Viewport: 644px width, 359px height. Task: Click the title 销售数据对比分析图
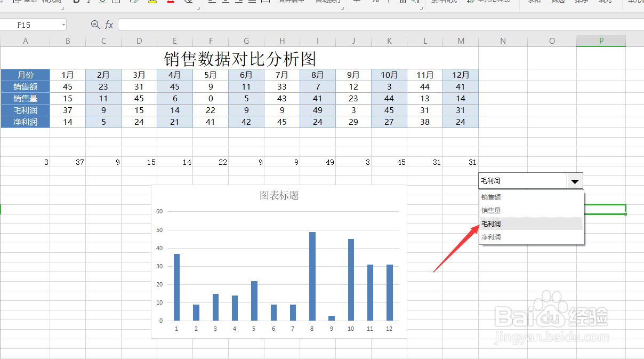tap(240, 58)
